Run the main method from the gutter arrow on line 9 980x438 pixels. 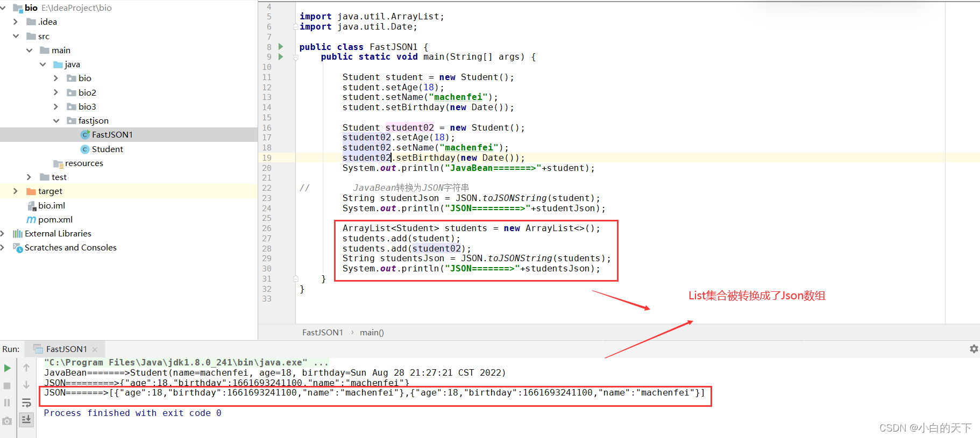(281, 56)
